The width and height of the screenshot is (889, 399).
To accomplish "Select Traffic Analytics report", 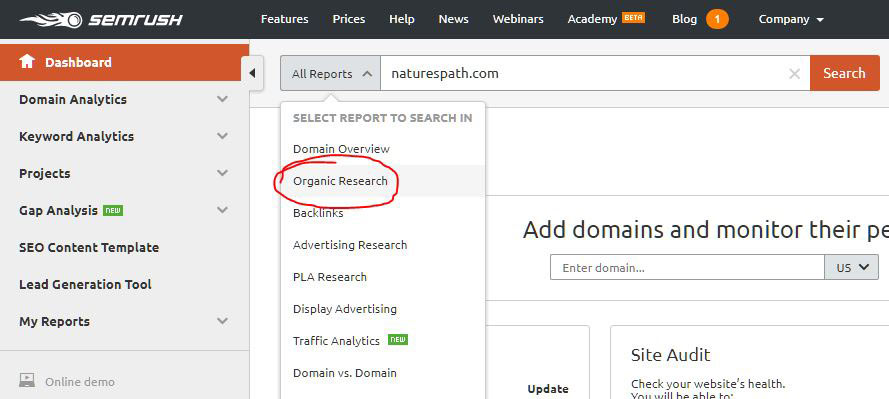I will coord(336,341).
